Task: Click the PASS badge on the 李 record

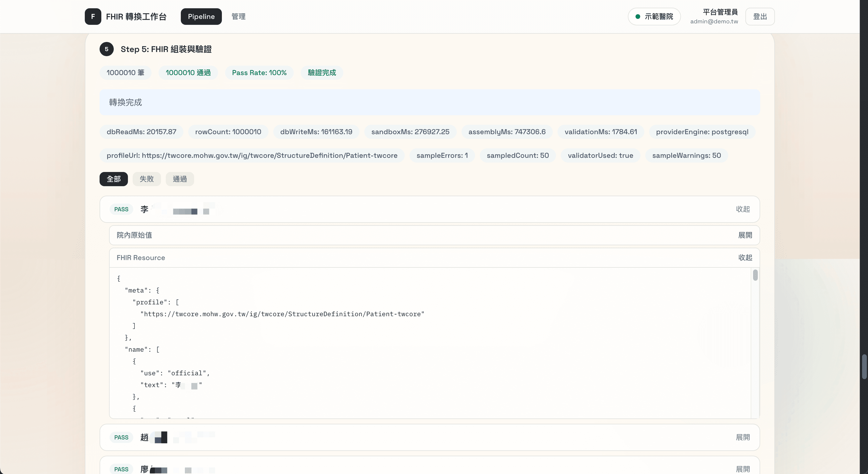Action: coord(121,209)
